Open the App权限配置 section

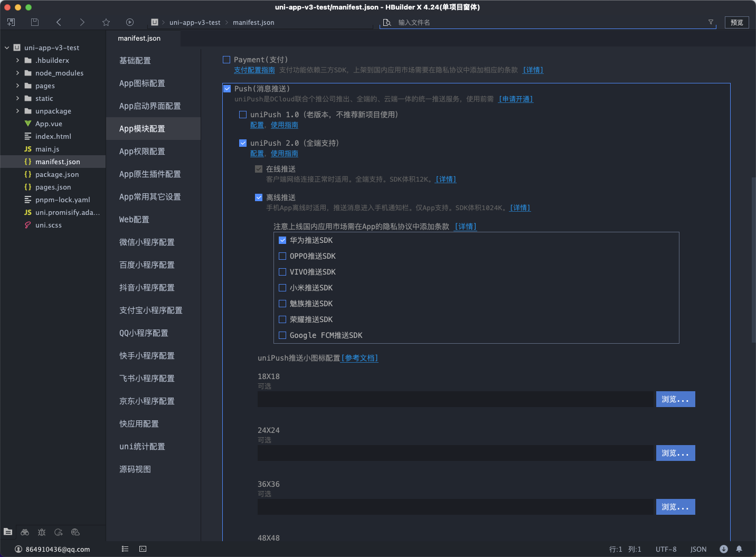142,152
